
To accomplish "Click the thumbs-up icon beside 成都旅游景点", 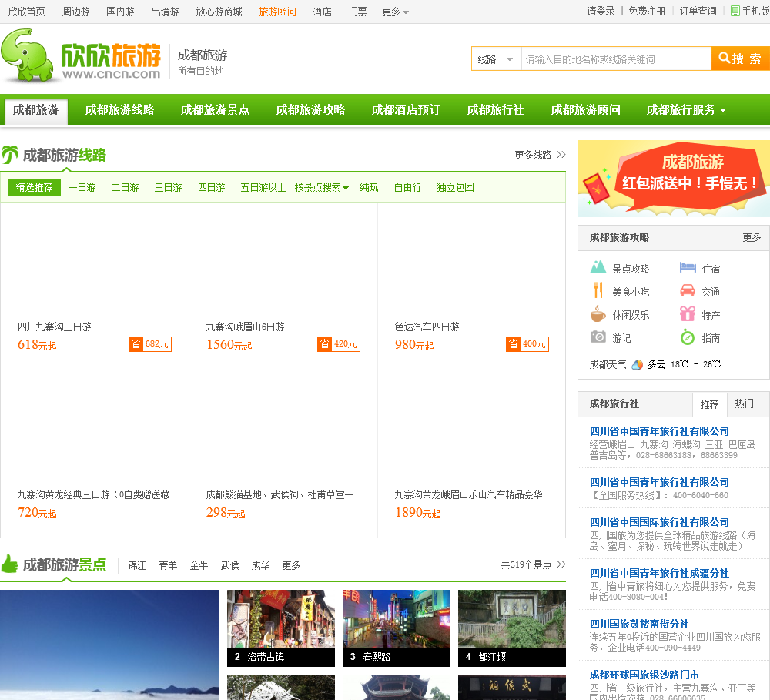I will pyautogui.click(x=9, y=564).
